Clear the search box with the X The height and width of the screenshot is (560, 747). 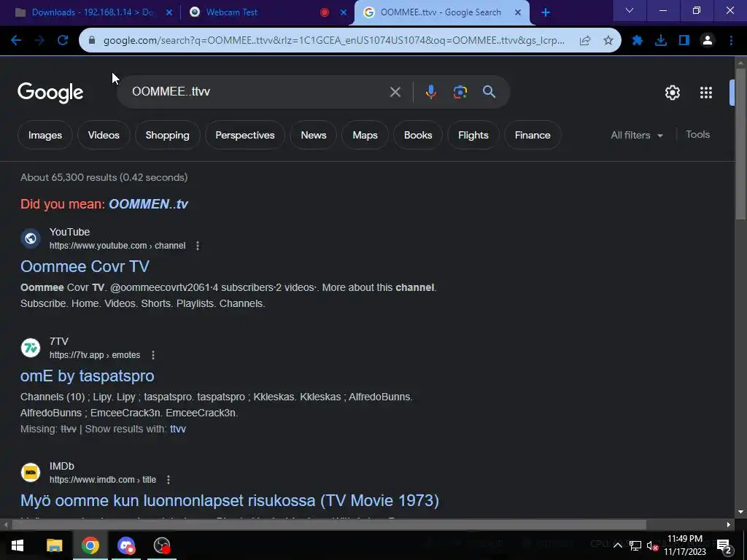[x=395, y=92]
